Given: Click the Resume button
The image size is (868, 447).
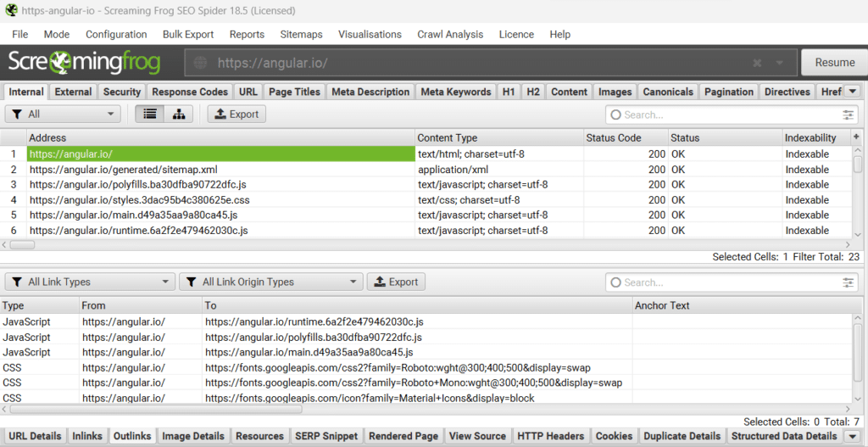Looking at the screenshot, I should 834,63.
